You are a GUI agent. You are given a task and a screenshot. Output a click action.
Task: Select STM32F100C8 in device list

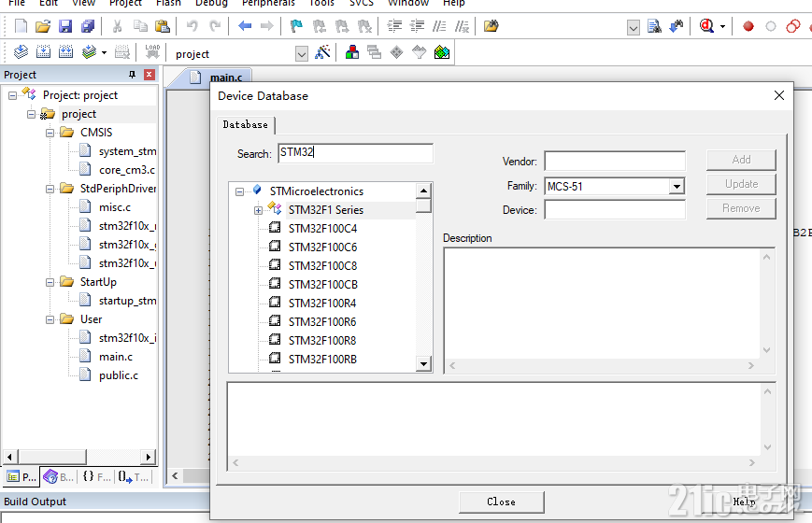pos(322,266)
